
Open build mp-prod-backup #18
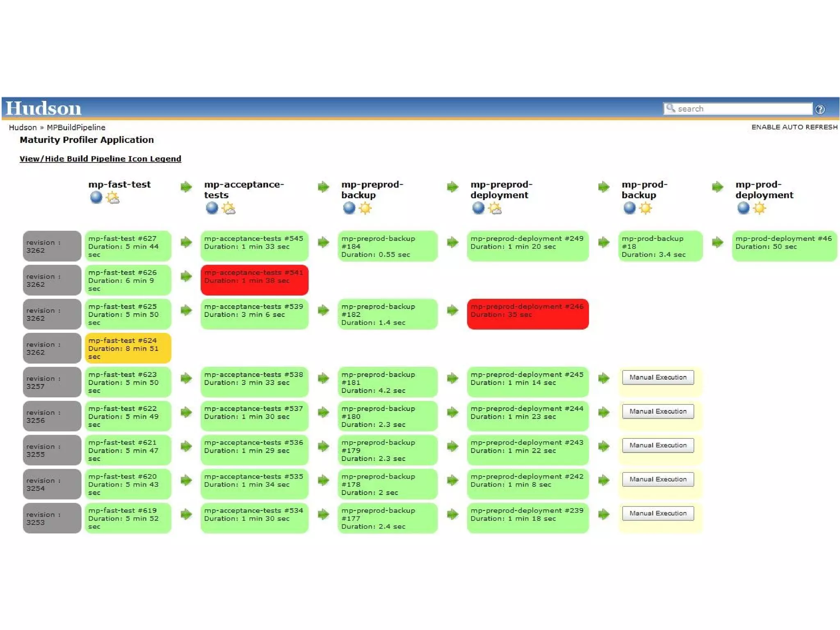[660, 246]
